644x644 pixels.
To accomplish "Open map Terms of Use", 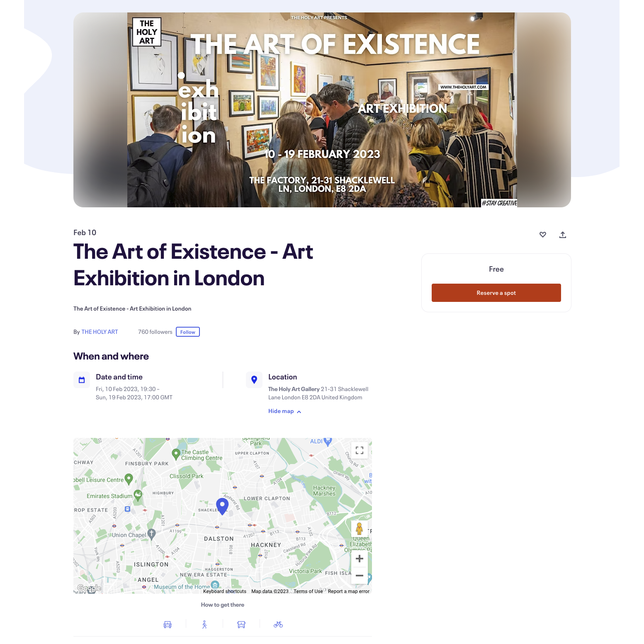I will [x=308, y=591].
